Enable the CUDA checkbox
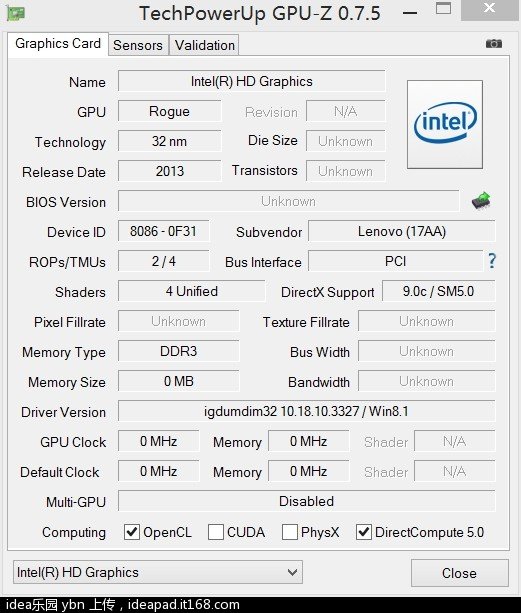The height and width of the screenshot is (613, 521). (x=216, y=532)
